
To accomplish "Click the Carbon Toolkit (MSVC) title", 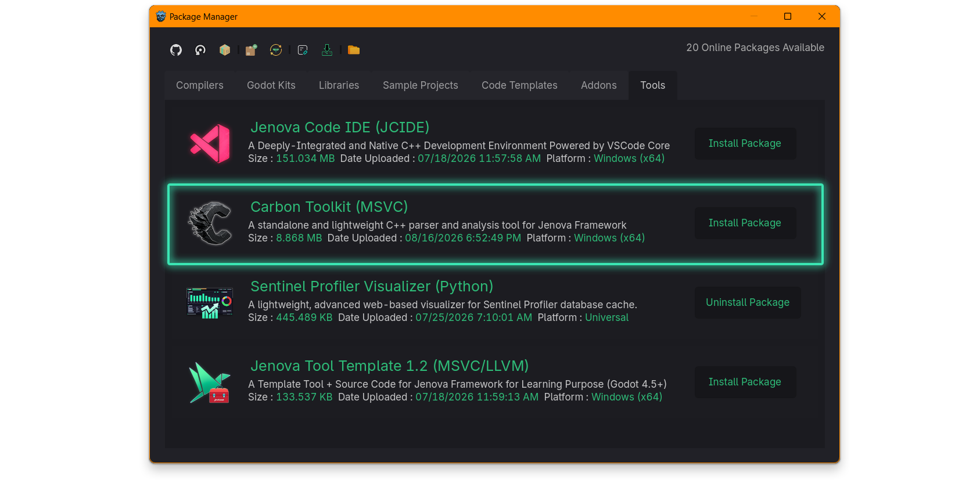I will pos(329,207).
